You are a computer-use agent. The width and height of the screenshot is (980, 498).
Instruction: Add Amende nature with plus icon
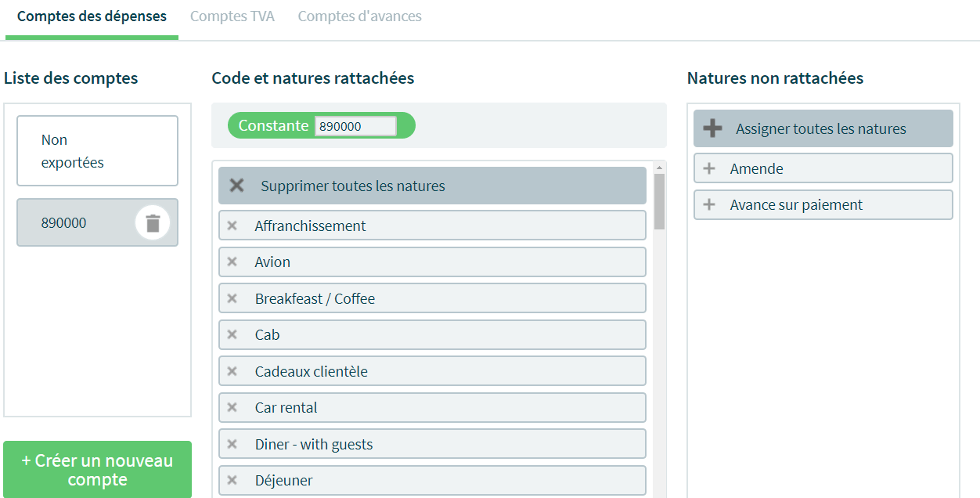(709, 168)
